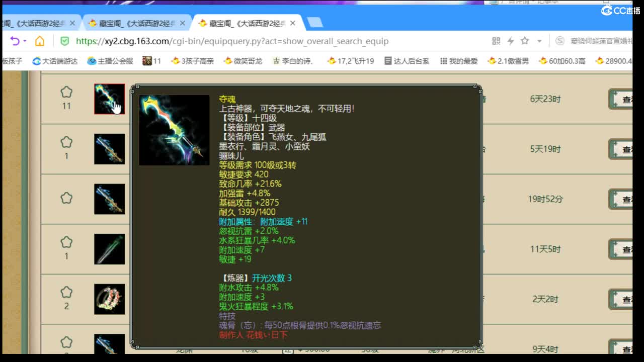Favorite the item listed with 9天4时
This screenshot has height=362, width=644.
pos(66,342)
